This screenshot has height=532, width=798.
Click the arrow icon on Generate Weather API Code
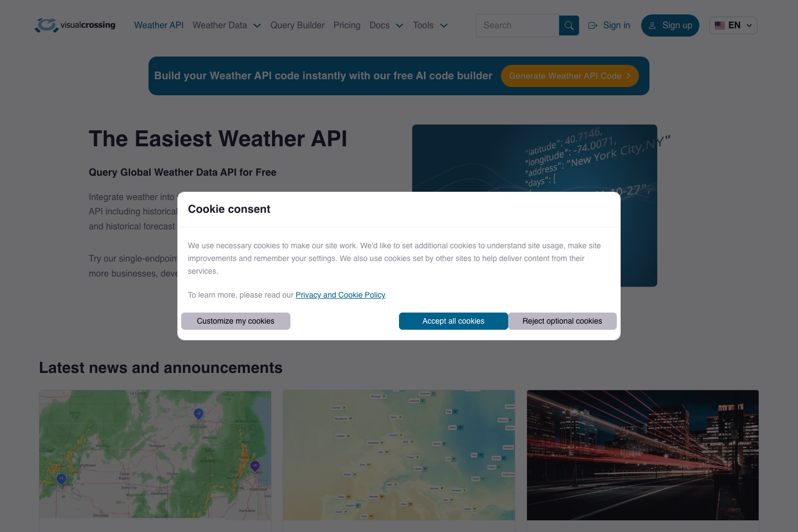click(628, 76)
